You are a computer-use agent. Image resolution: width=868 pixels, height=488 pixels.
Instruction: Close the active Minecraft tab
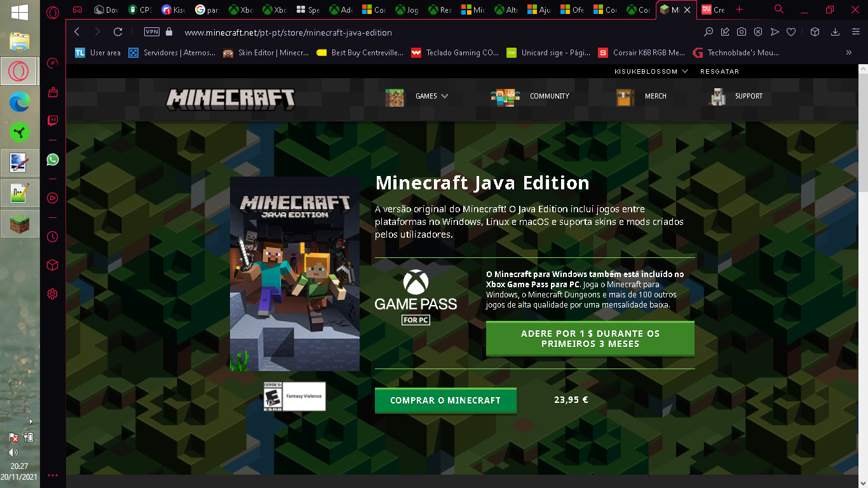(x=687, y=10)
